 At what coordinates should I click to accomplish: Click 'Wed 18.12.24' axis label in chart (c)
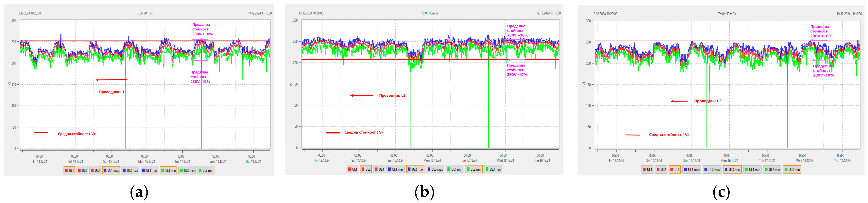805,161
